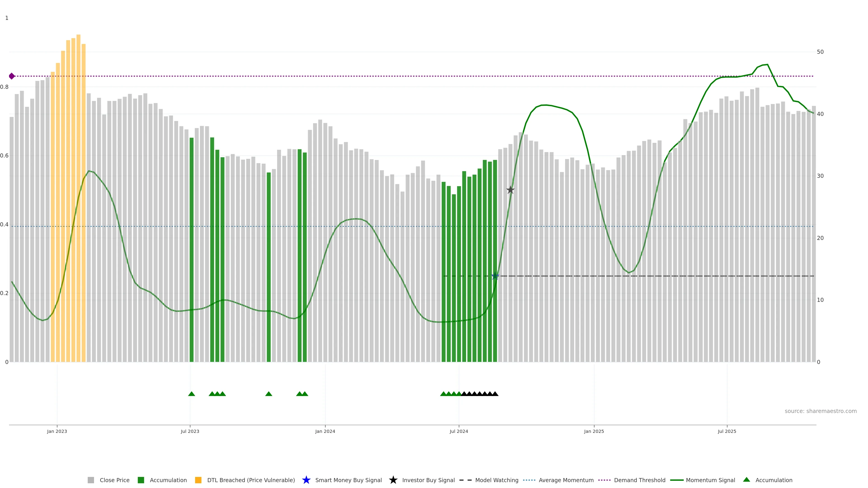Click the Jul 2025 axis label

(727, 432)
